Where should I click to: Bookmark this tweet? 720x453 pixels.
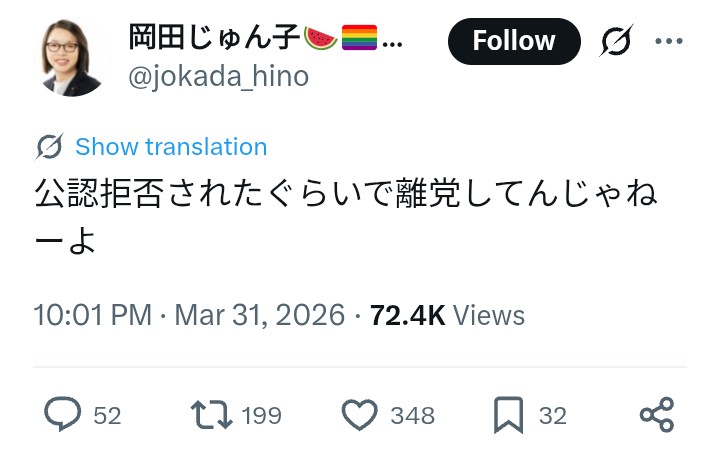pyautogui.click(x=509, y=414)
